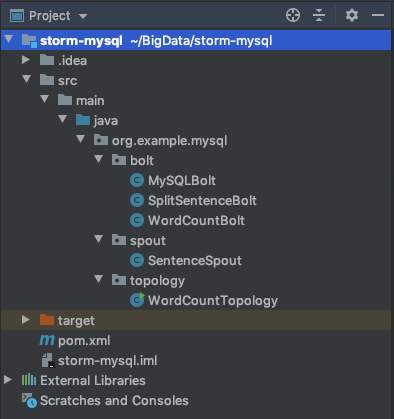Select the spout package name
Screen dimensions: 394x419
(x=148, y=241)
